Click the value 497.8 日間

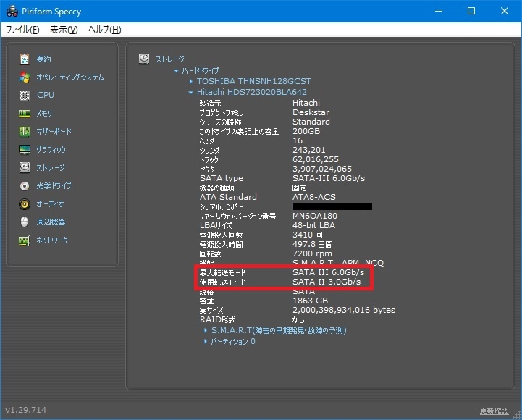[x=312, y=244]
